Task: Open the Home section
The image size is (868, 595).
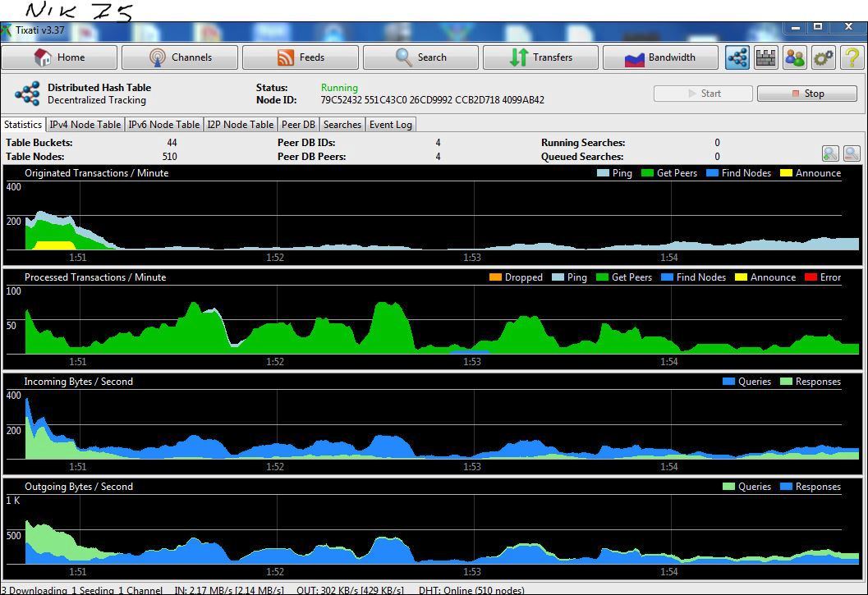Action: click(x=59, y=57)
